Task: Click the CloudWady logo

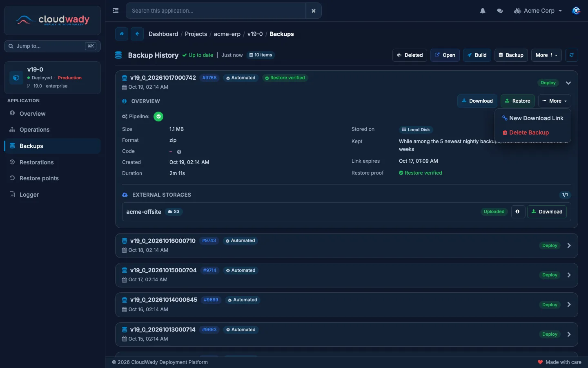Action: point(52,20)
